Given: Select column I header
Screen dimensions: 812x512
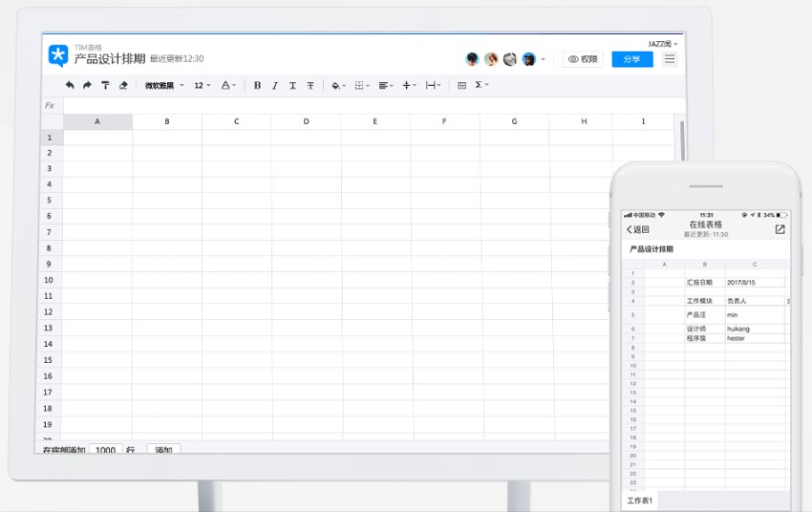Looking at the screenshot, I should [x=643, y=121].
